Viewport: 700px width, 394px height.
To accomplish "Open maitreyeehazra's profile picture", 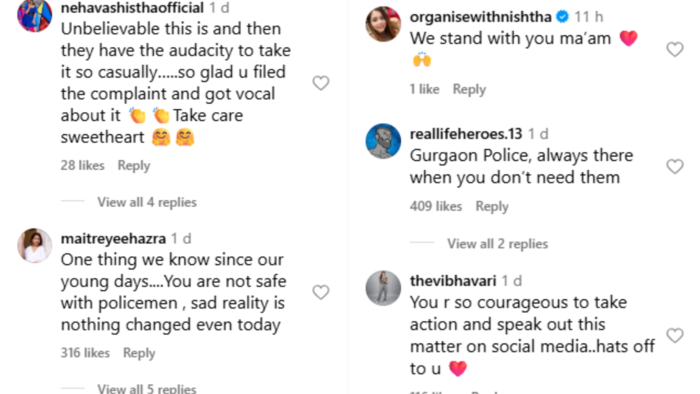I will click(x=34, y=245).
